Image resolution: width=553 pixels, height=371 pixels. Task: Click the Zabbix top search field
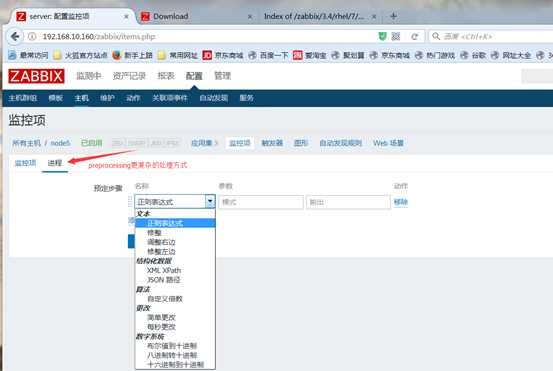point(537,76)
